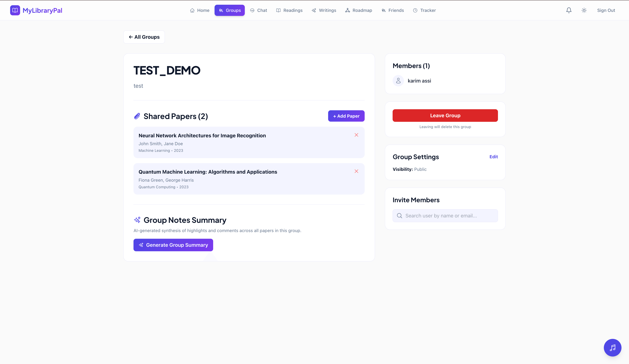Screen dimensions: 629x364
Task: Click the red Leave Group button
Action: coord(445,116)
